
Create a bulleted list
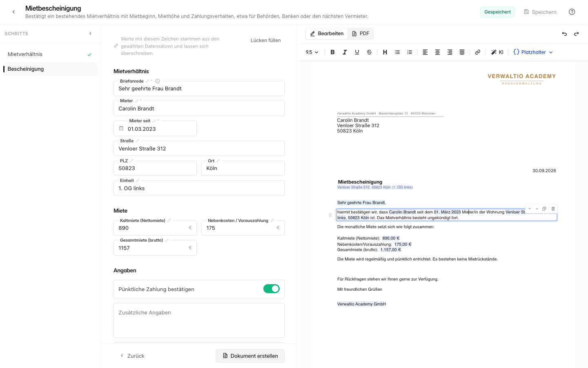(397, 52)
